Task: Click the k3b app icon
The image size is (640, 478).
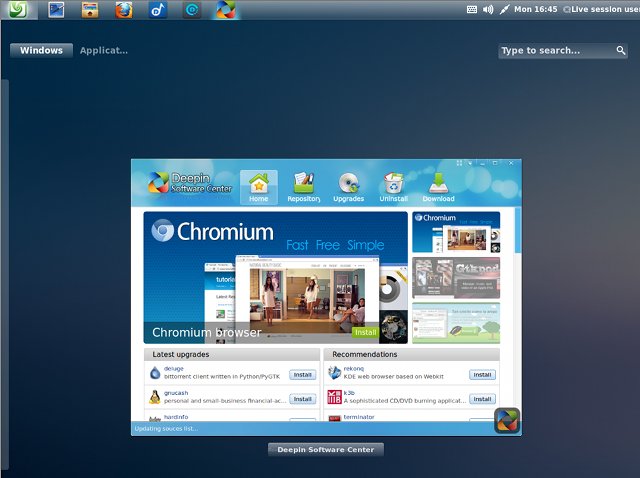Action: (x=334, y=397)
